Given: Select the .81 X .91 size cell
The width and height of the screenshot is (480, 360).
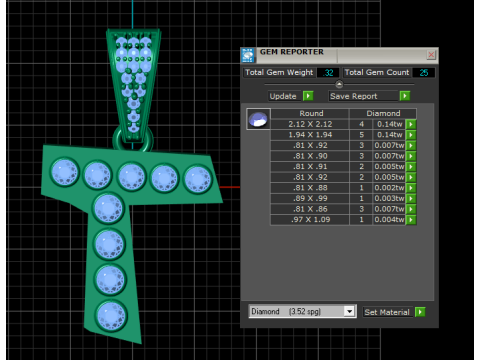Looking at the screenshot, I should [x=310, y=167].
